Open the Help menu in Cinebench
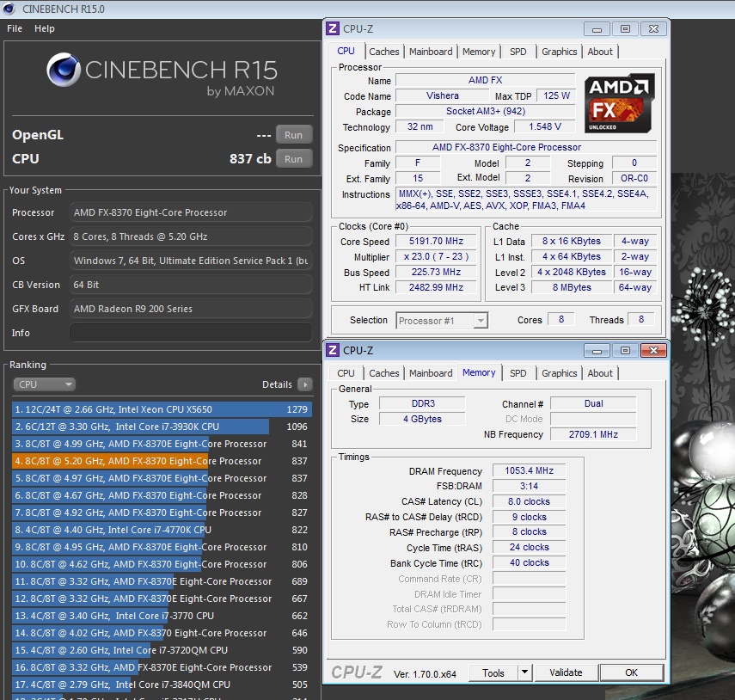This screenshot has width=735, height=700. [x=45, y=28]
